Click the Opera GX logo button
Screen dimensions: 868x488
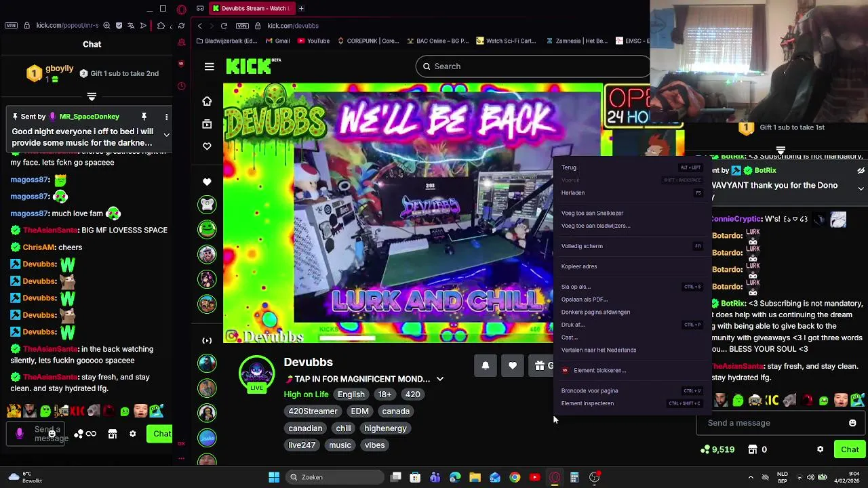tap(181, 9)
